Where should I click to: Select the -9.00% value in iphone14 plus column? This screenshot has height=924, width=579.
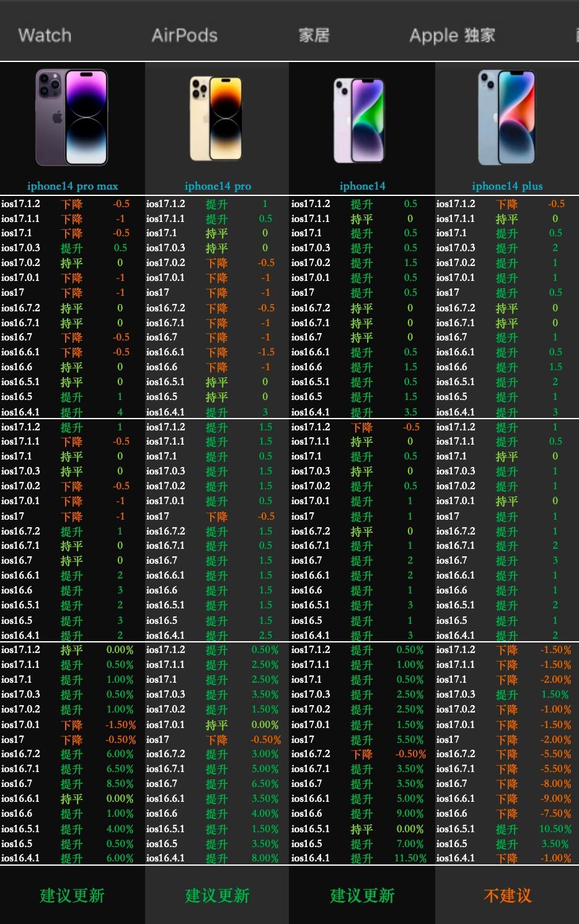[555, 799]
